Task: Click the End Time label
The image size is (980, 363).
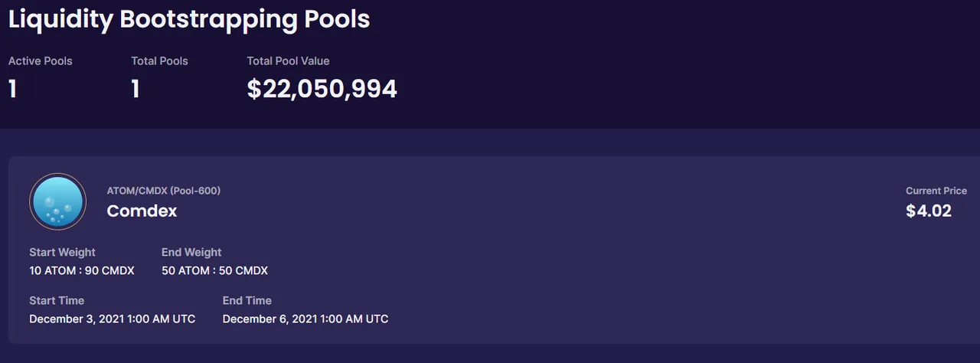Action: (247, 300)
